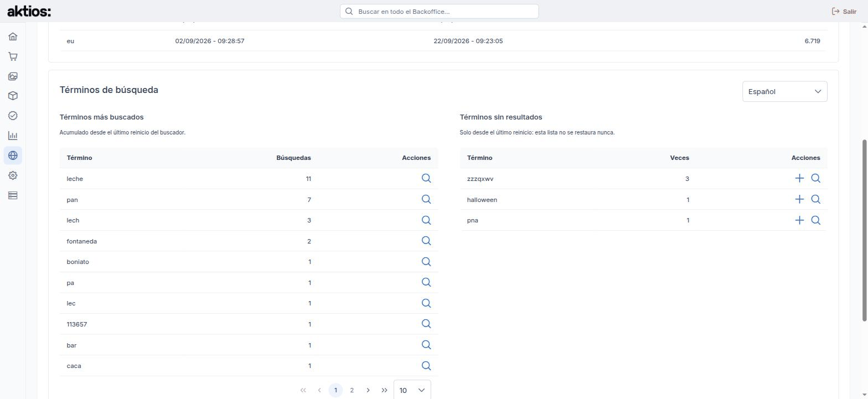Click the 'Veces' column header
Screen dimensions: 868x399
tap(679, 158)
